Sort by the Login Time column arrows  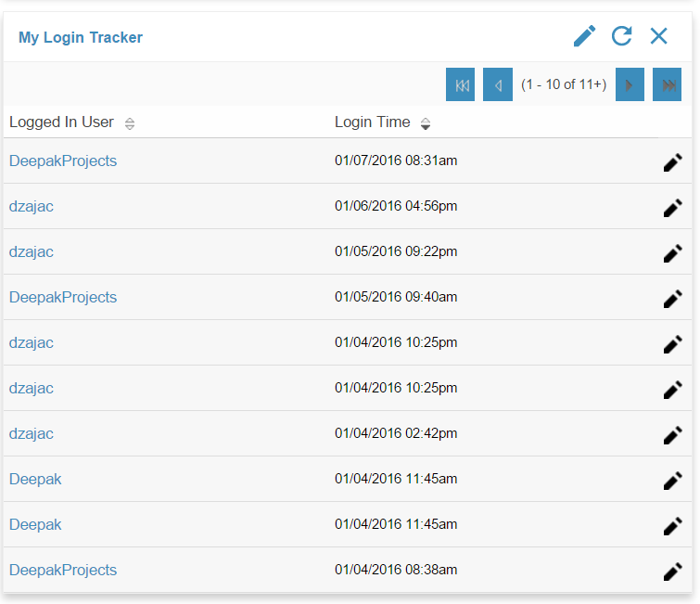426,123
